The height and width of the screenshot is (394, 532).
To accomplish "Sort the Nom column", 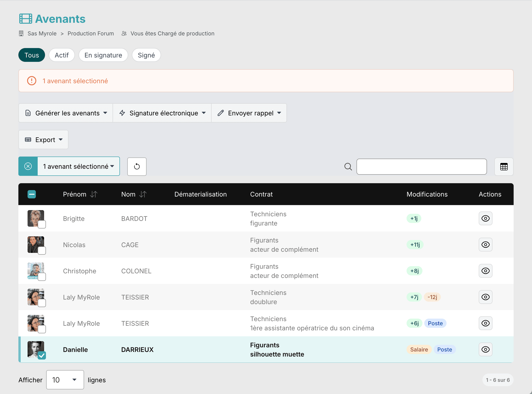I will pos(143,194).
